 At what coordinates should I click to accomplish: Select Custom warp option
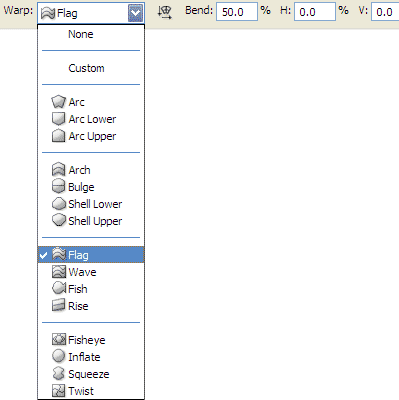click(86, 68)
